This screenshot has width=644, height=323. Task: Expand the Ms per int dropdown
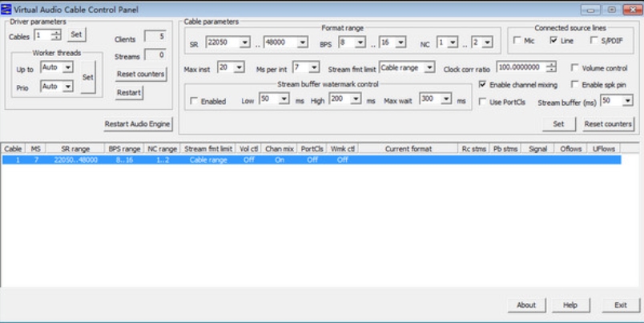314,68
